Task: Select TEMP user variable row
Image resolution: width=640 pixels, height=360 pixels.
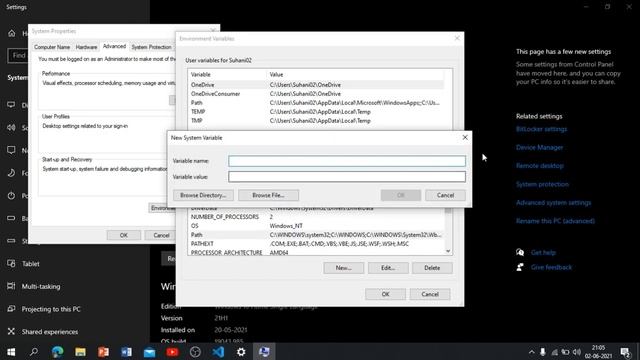Action: click(317, 111)
